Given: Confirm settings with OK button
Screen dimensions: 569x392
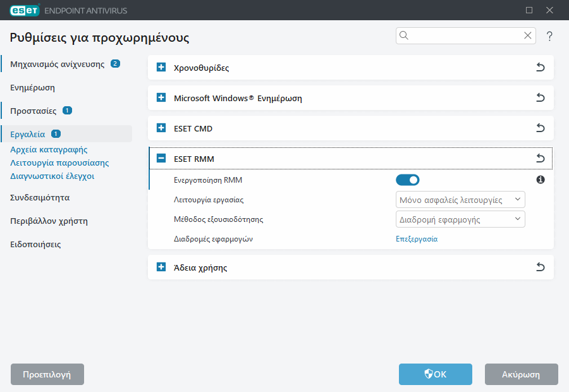Looking at the screenshot, I should 436,374.
